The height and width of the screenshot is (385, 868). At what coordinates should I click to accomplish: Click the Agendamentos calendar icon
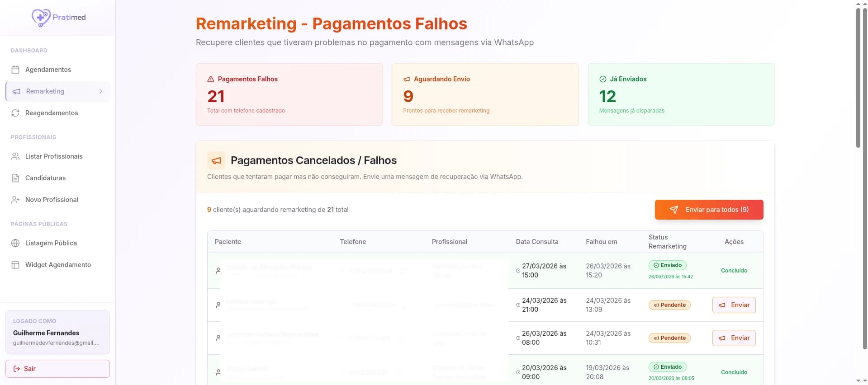pyautogui.click(x=15, y=70)
